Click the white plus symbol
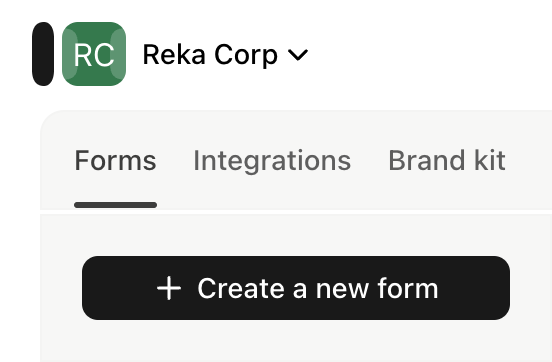Image resolution: width=552 pixels, height=362 pixels. coord(169,288)
